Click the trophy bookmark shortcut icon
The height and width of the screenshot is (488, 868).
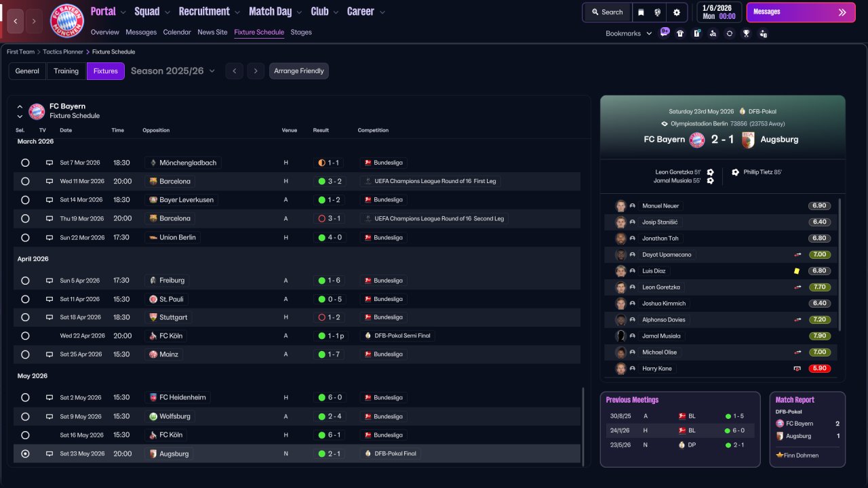(x=746, y=33)
